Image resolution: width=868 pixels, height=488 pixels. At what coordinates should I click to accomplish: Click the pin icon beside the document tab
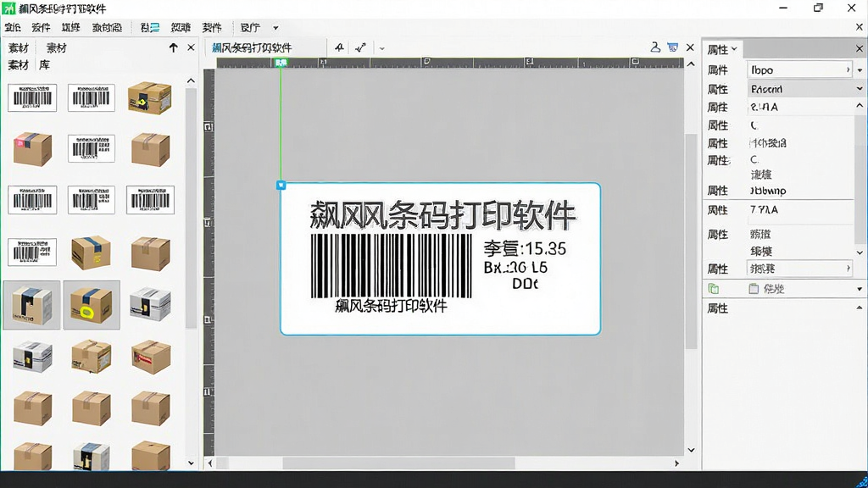[339, 47]
